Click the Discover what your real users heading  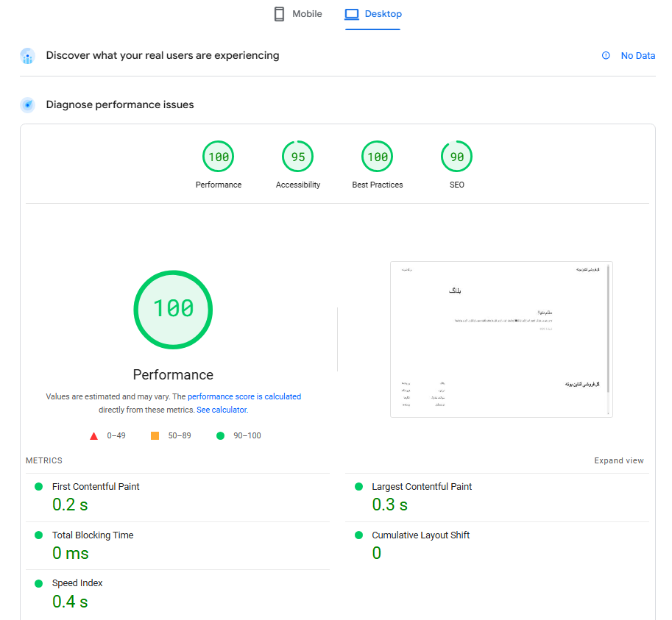coord(163,56)
